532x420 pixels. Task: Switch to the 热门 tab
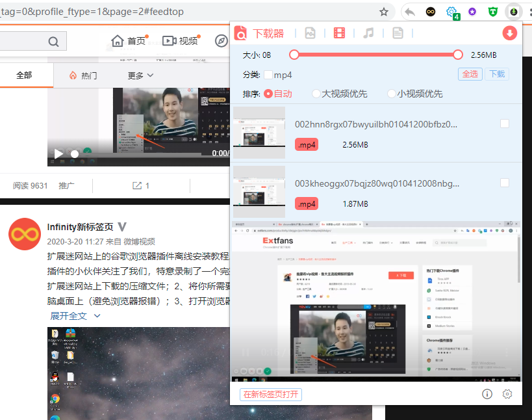[x=83, y=75]
